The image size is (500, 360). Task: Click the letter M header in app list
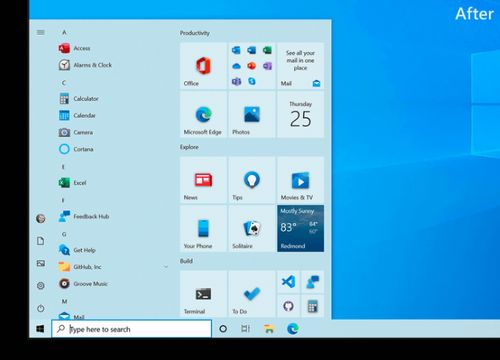coord(65,301)
